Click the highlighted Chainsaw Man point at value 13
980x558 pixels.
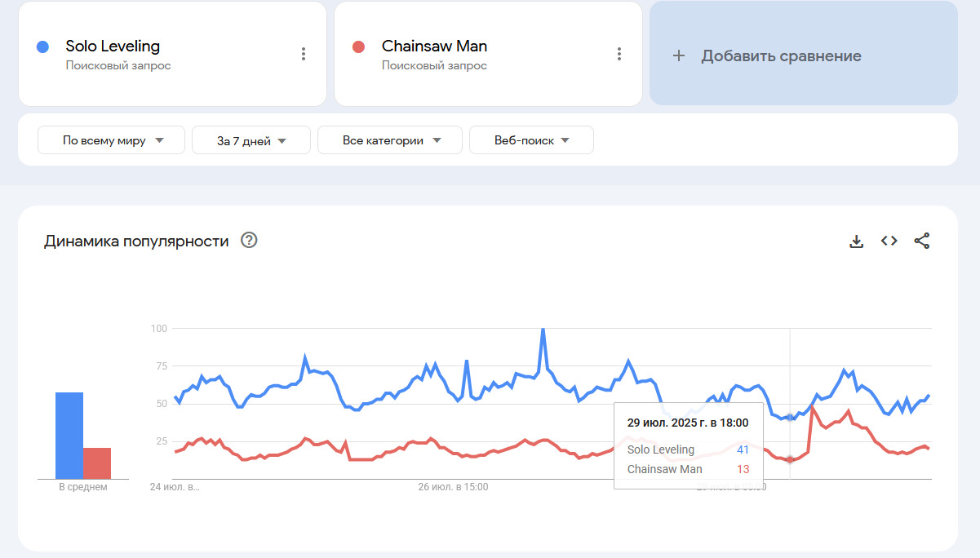[789, 460]
